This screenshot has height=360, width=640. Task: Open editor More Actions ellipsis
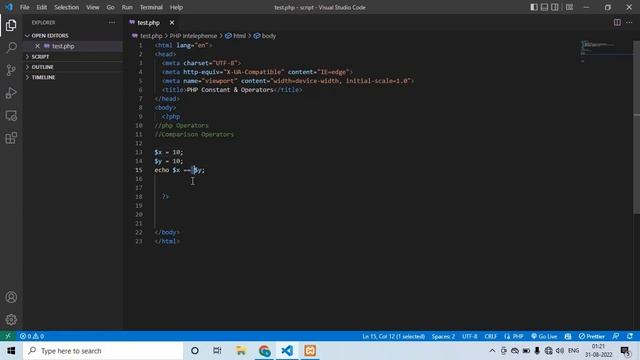click(x=629, y=22)
